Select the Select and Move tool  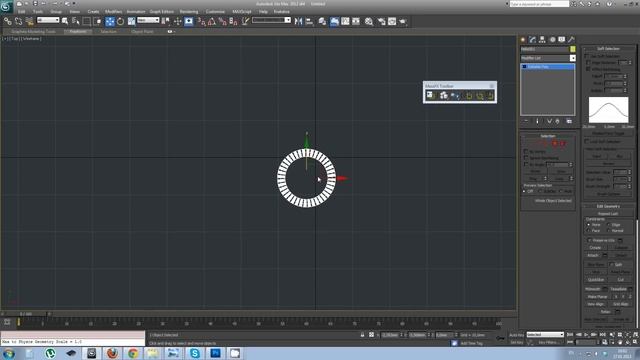109,21
